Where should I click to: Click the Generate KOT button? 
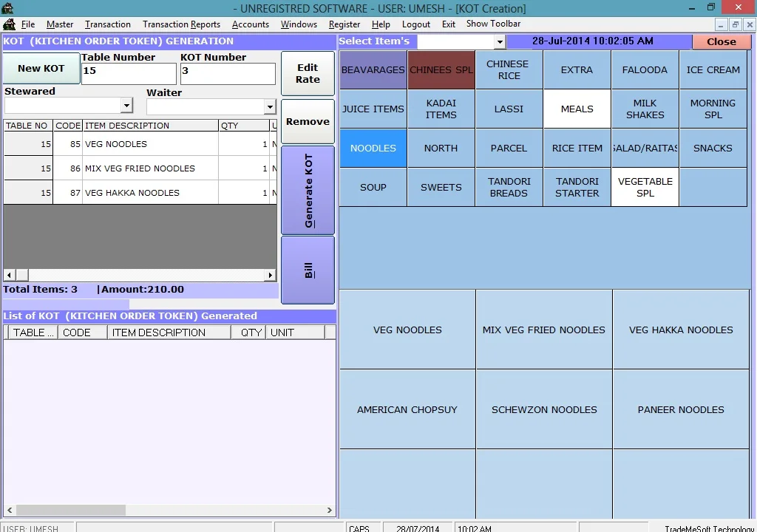[308, 191]
